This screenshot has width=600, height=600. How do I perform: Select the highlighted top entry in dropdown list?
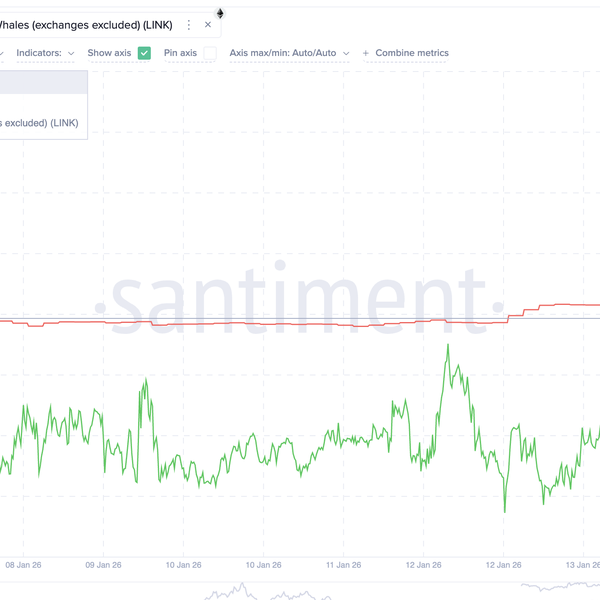click(x=43, y=82)
